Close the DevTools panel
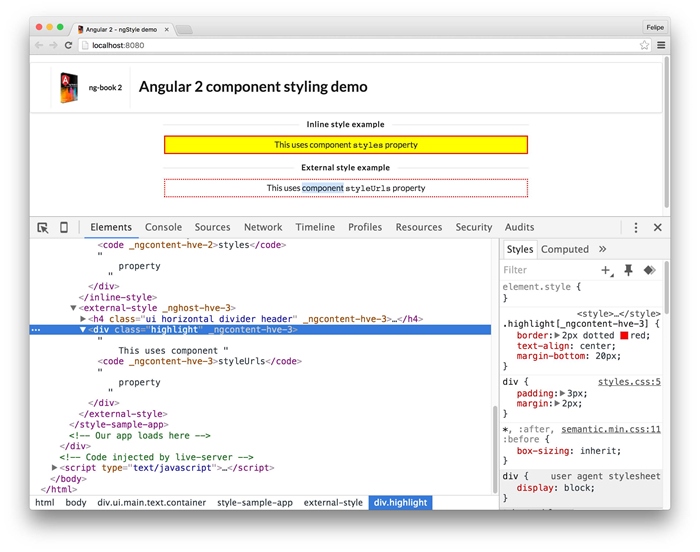This screenshot has width=700, height=552. (x=658, y=227)
